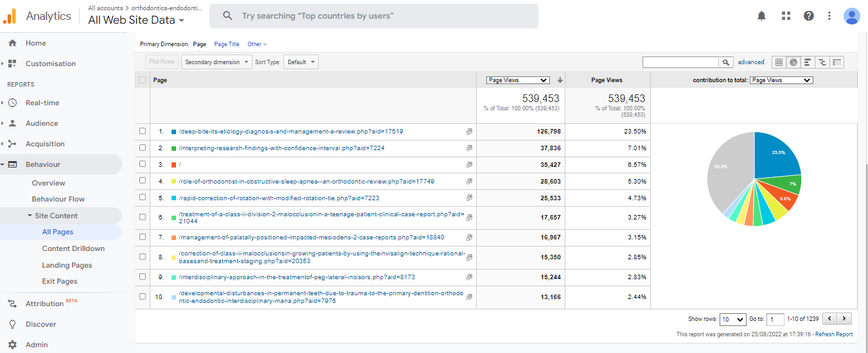Select Content Drilldown in the sidebar
Screen dimensions: 868x353
pyautogui.click(x=73, y=248)
